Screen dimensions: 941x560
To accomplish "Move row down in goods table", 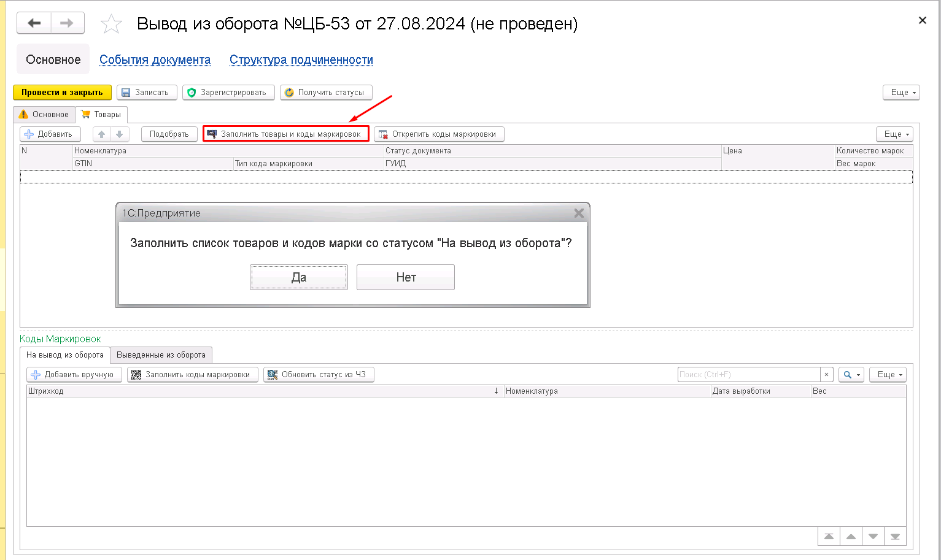I will 120,134.
